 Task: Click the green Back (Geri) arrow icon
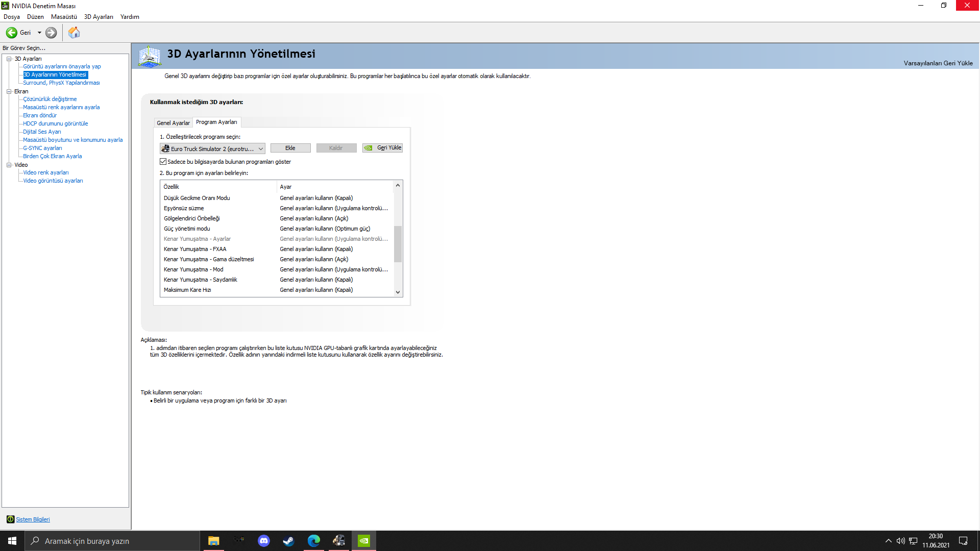[11, 33]
